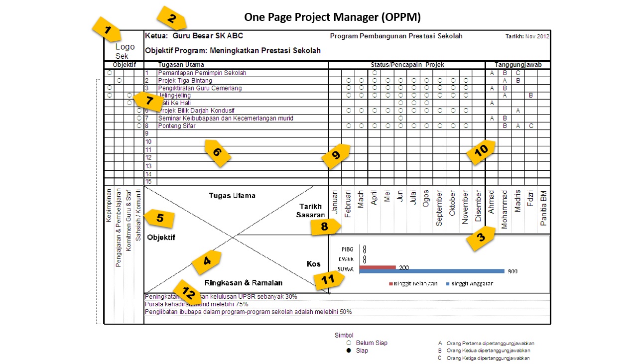The image size is (641, 364).
Task: Select the red 200 bar for SUWA
Action: pyautogui.click(x=377, y=267)
